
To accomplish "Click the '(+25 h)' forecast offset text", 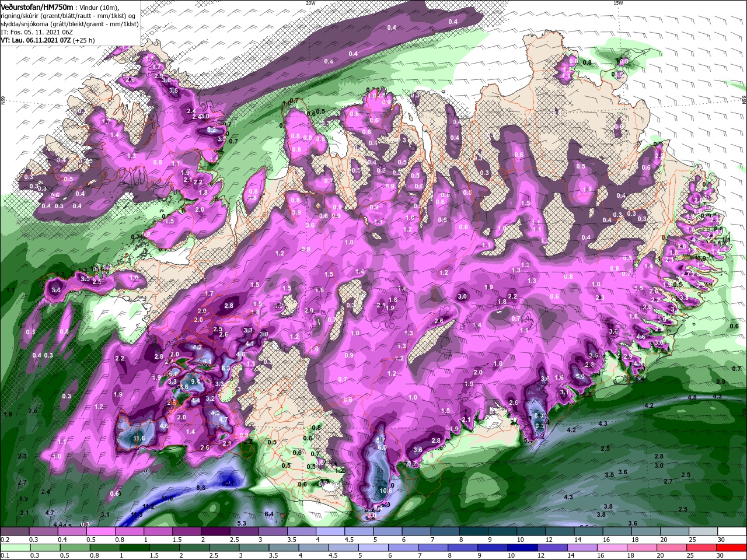I will [83, 41].
